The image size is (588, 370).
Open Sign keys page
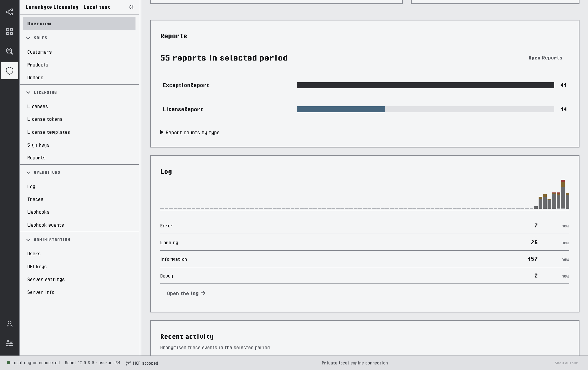[38, 145]
